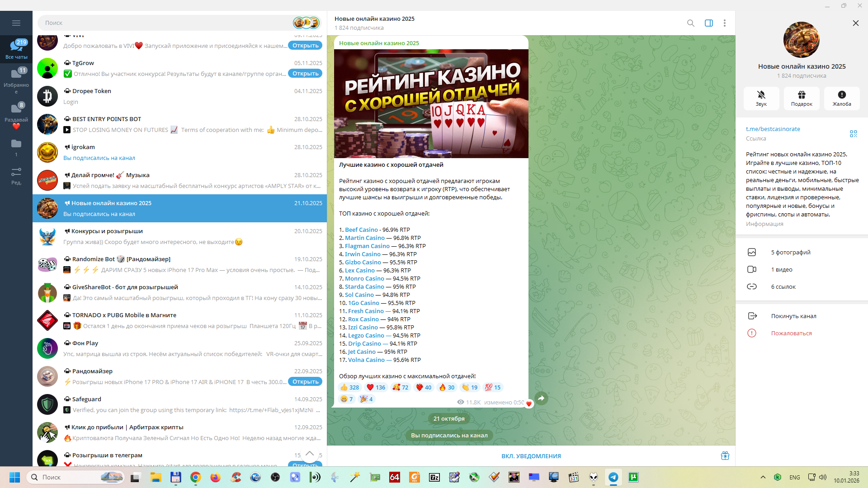Image resolution: width=868 pixels, height=488 pixels.
Task: Click the scroll-up chevron in the chat list
Action: (x=310, y=454)
